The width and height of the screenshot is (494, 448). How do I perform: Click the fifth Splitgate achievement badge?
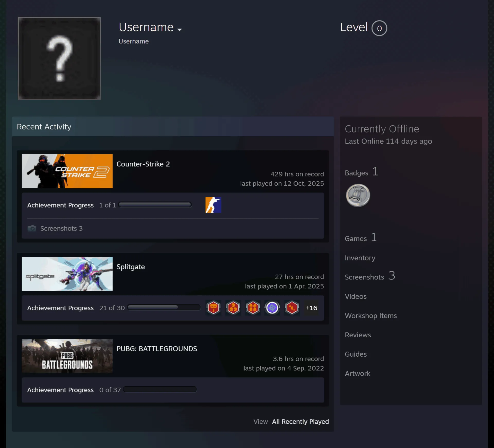click(x=292, y=308)
